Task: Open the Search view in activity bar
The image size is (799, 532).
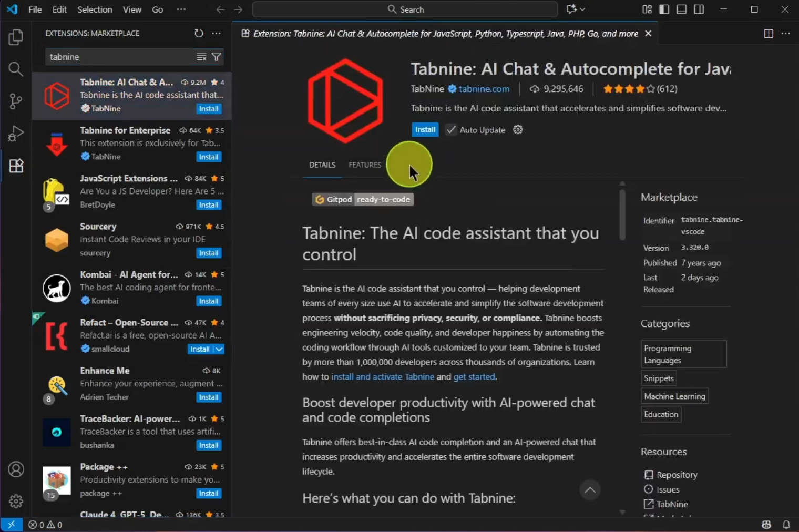Action: 16,69
